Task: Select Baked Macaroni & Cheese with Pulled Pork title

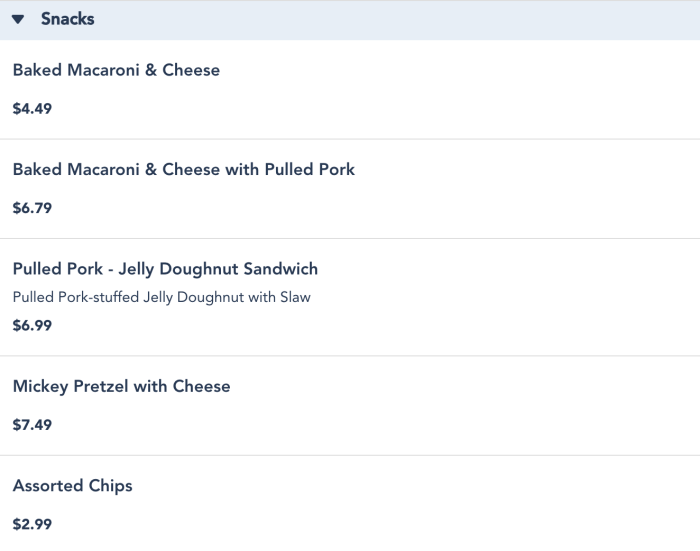Action: coord(183,169)
